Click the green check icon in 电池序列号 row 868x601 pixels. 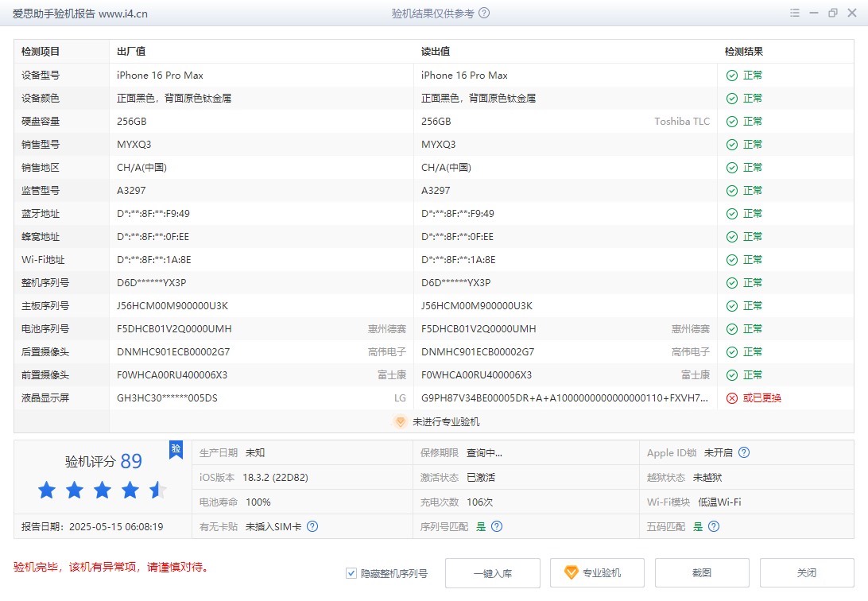coord(732,329)
